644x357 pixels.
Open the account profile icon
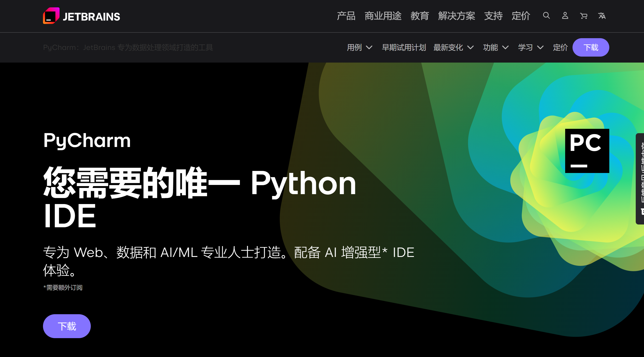tap(565, 16)
